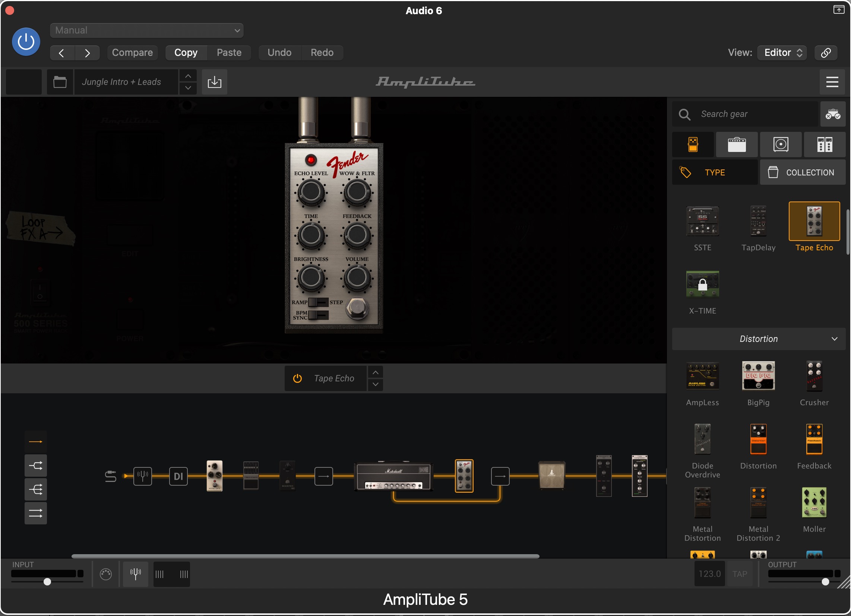
Task: Switch to the TYPE filter tab
Action: 714,172
